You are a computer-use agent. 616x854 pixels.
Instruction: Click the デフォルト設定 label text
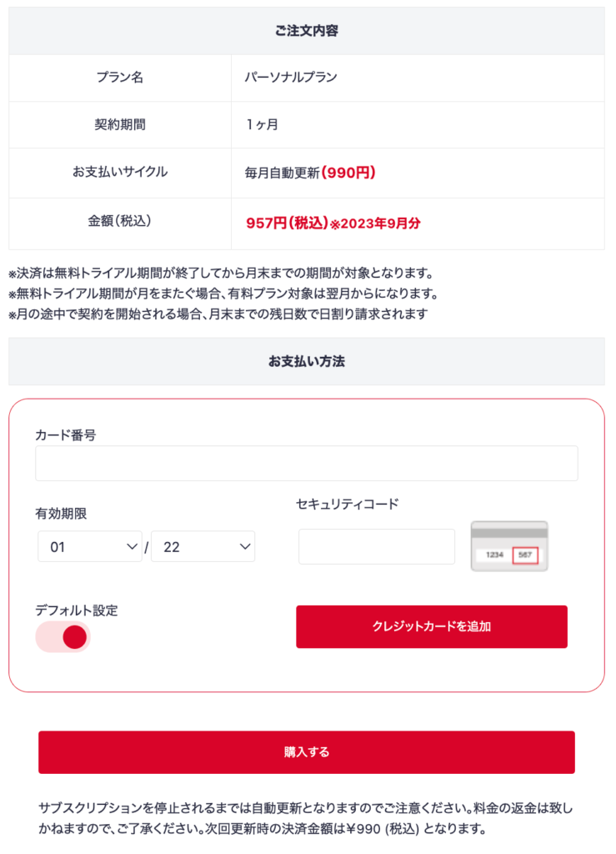click(77, 610)
